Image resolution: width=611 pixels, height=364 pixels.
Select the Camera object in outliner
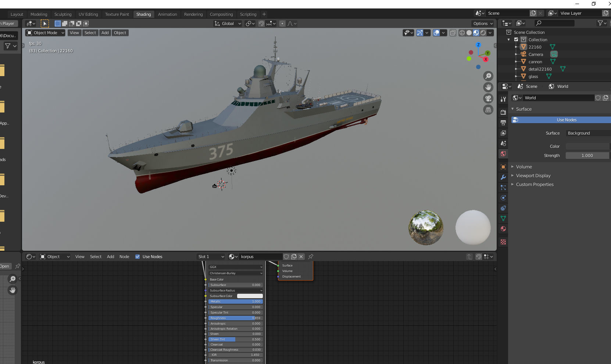(536, 54)
